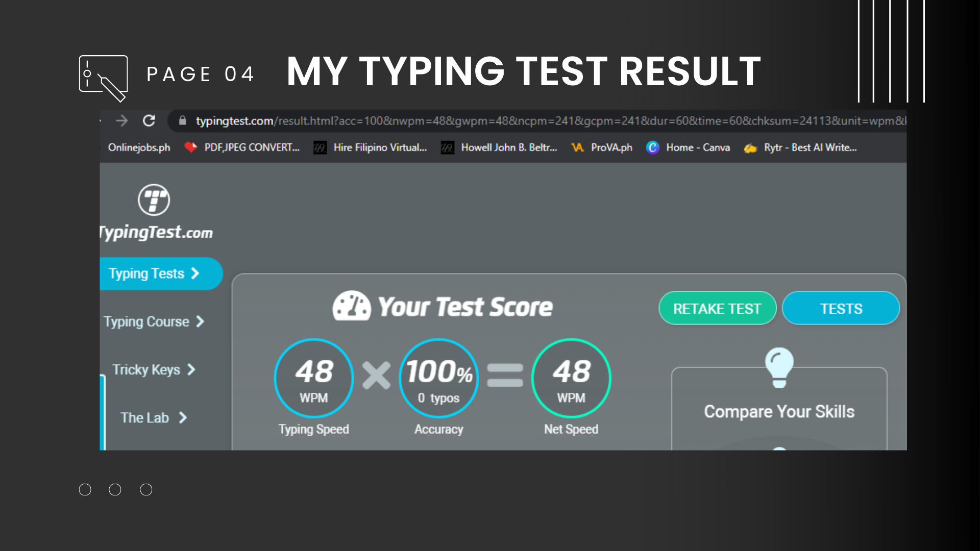Select the third circle dot indicator
This screenshot has height=551, width=980.
(x=146, y=490)
